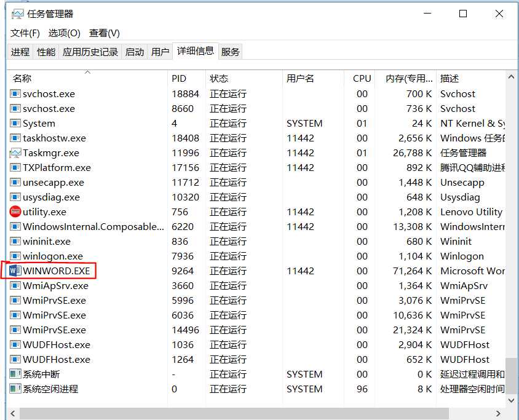Click icon of WUDFHost.exe PID 1264
Screen dimensions: 519x420
pyautogui.click(x=15, y=360)
